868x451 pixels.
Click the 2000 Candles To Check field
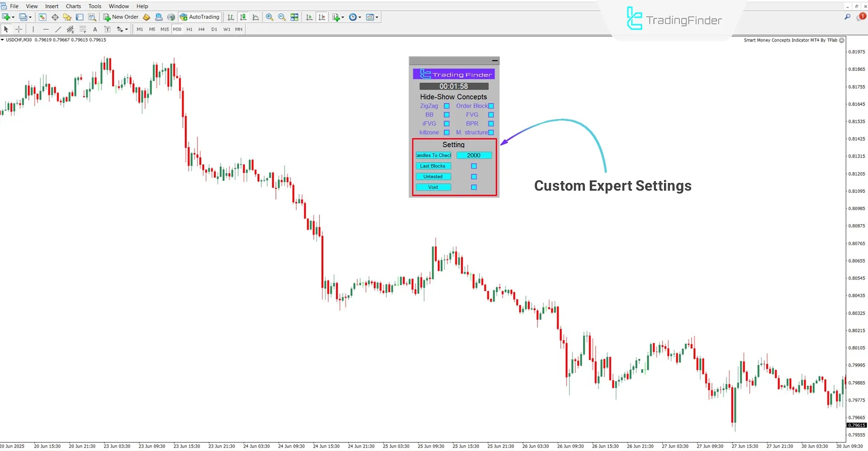(x=474, y=155)
